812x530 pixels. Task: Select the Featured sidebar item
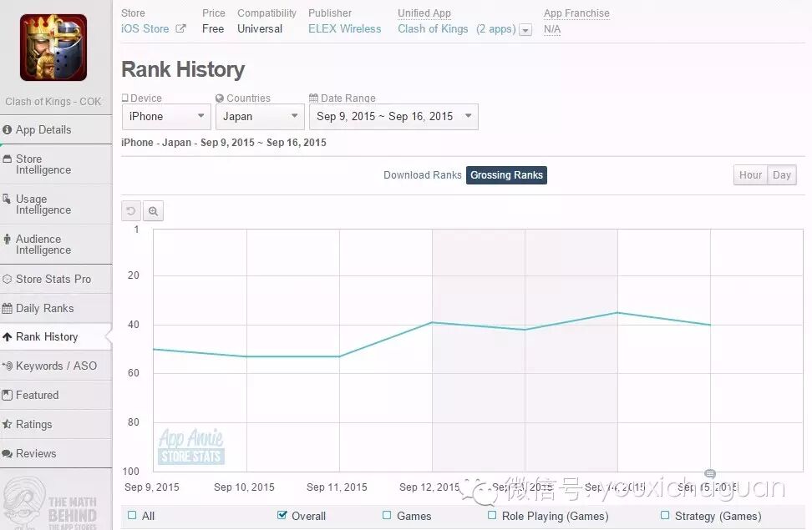pos(37,395)
